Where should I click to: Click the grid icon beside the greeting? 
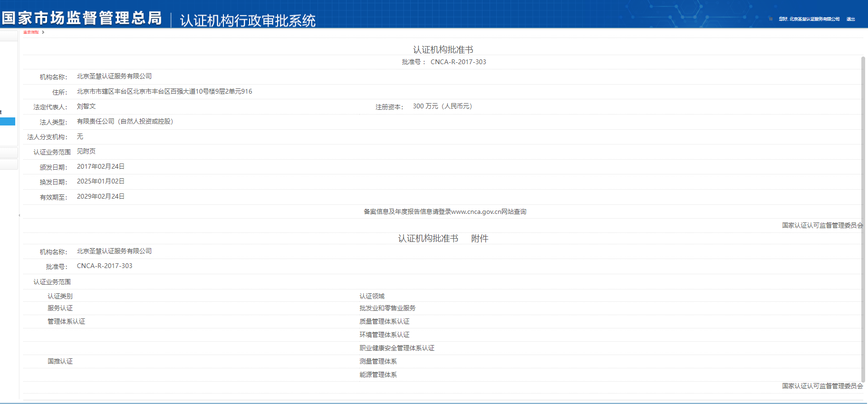pos(771,19)
